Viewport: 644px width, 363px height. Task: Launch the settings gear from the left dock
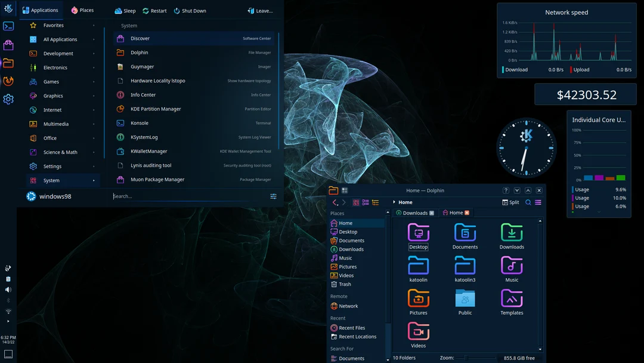pos(8,99)
